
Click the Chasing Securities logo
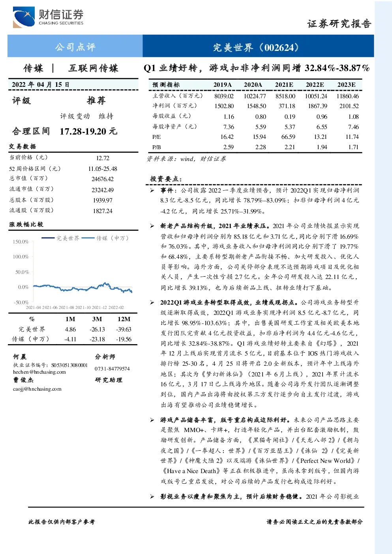tap(48, 17)
